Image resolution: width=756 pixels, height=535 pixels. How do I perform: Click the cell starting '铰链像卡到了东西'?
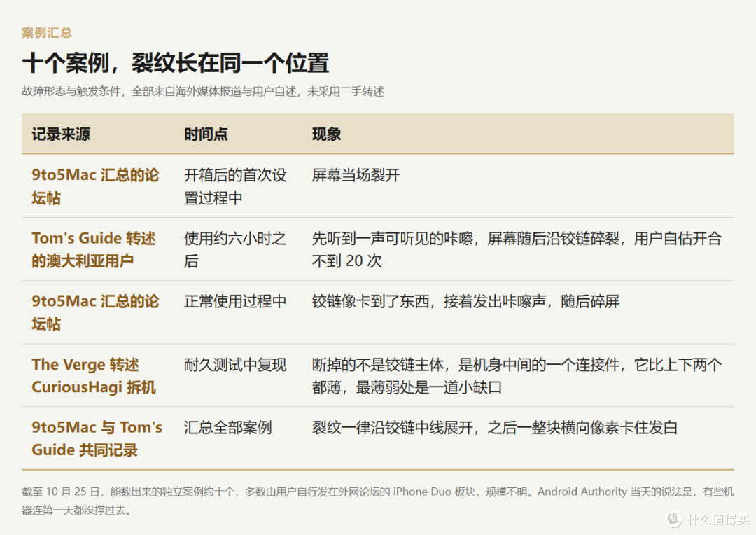[x=465, y=302]
